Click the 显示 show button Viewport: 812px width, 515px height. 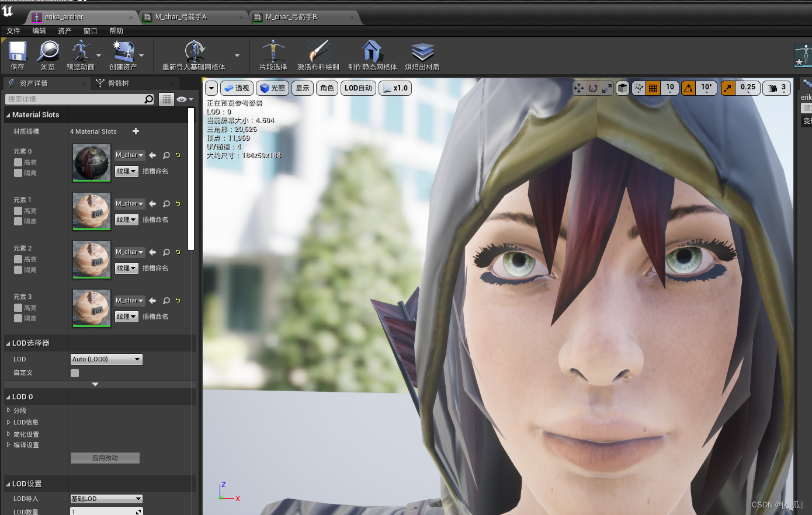303,88
